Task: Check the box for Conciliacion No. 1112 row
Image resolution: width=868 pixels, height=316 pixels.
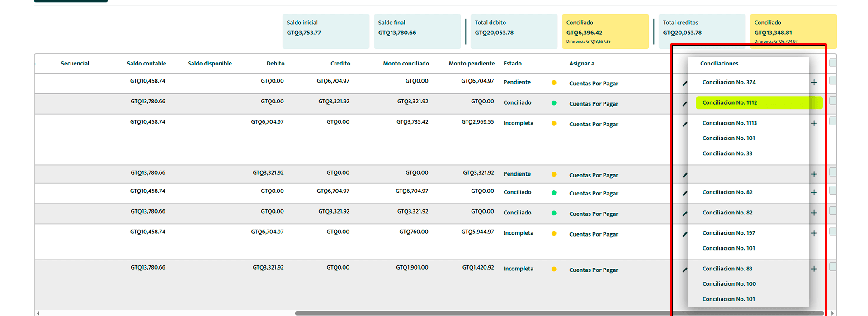Action: pyautogui.click(x=833, y=101)
